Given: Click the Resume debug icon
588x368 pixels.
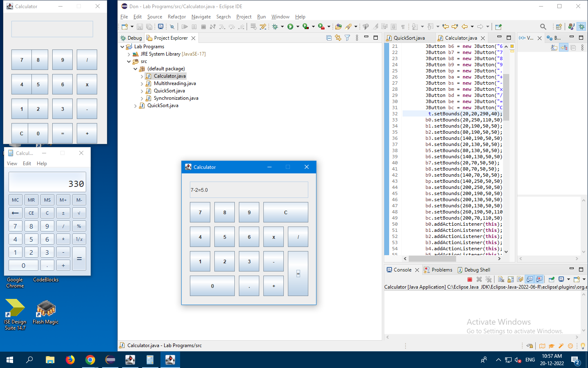Looking at the screenshot, I should pyautogui.click(x=185, y=27).
